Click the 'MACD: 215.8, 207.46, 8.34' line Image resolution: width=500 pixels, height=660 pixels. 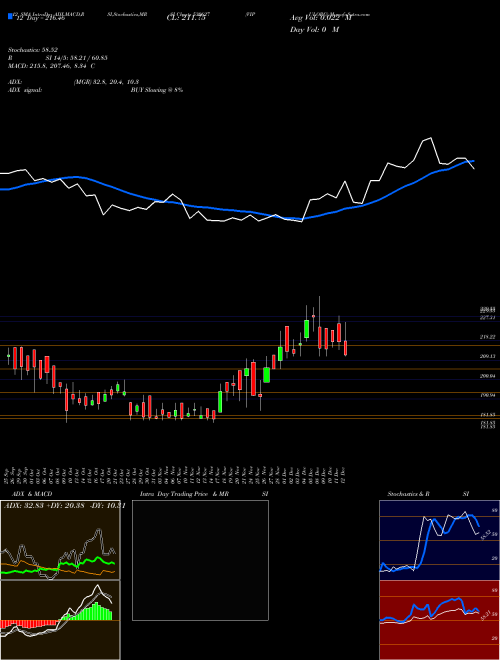49,66
